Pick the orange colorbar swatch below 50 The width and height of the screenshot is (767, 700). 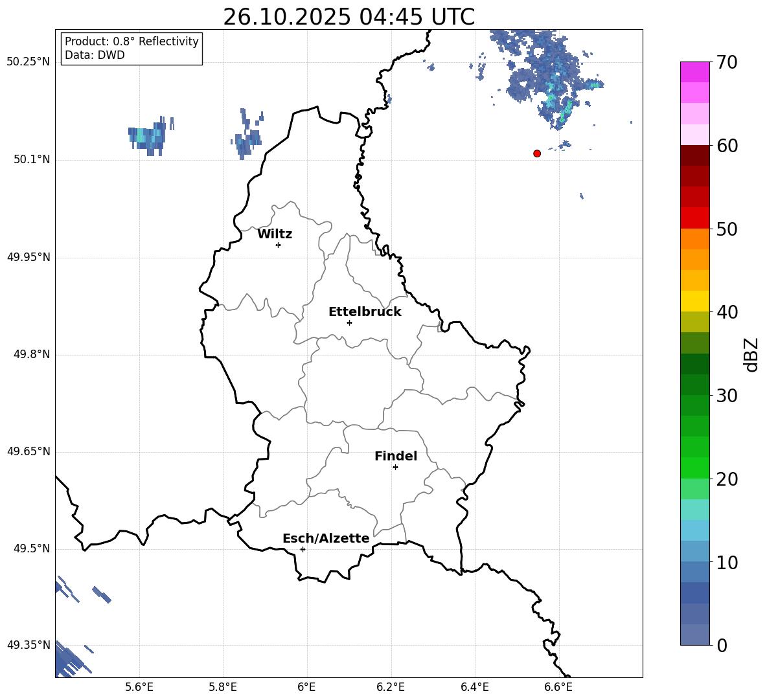click(694, 239)
